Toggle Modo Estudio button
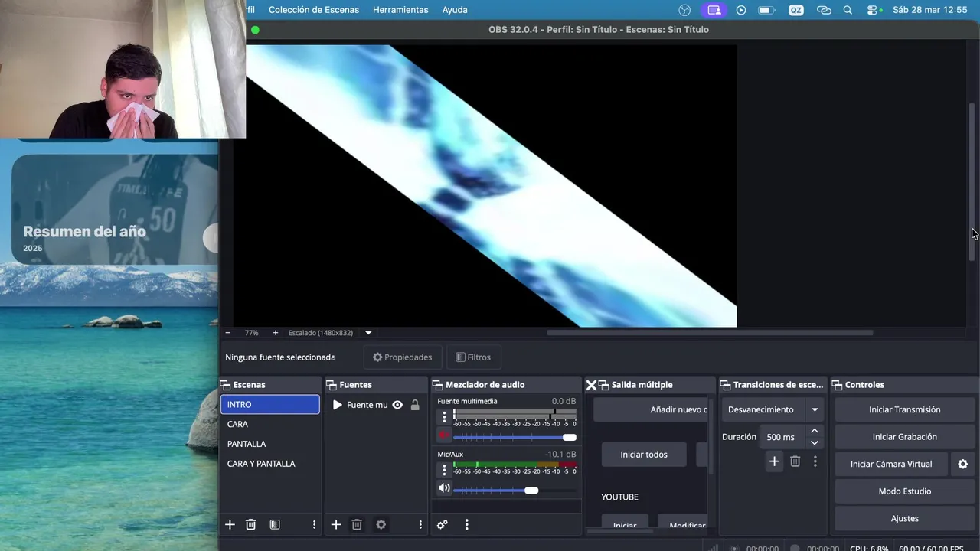The image size is (980, 551). click(x=904, y=491)
